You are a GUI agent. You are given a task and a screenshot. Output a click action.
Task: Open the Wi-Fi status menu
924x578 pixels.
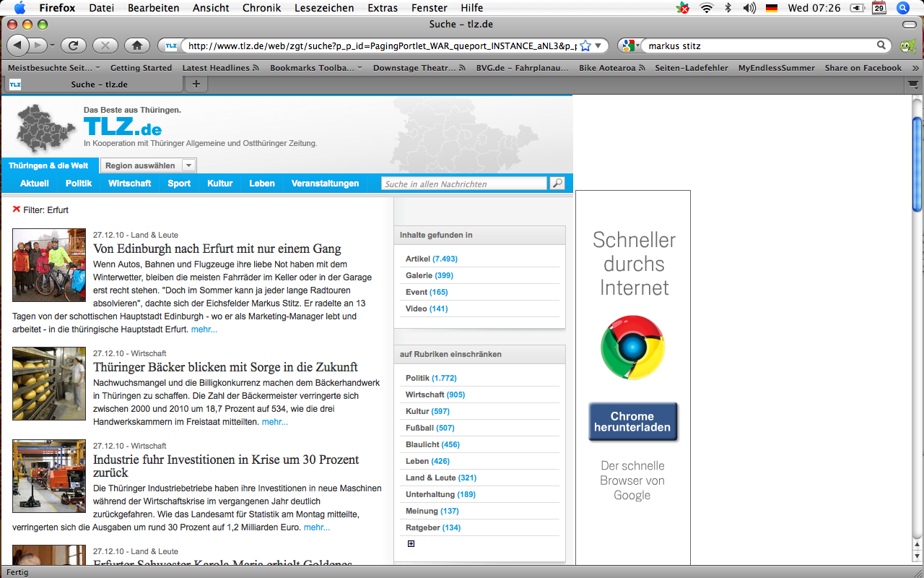[706, 8]
